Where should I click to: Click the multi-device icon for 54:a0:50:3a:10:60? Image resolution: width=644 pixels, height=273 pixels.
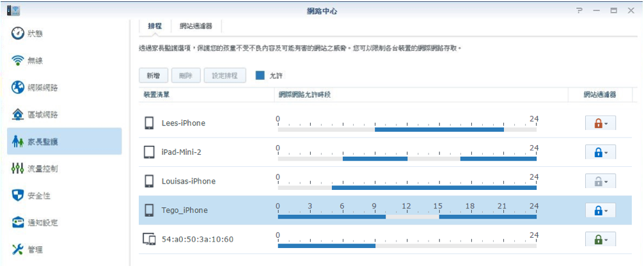click(149, 239)
